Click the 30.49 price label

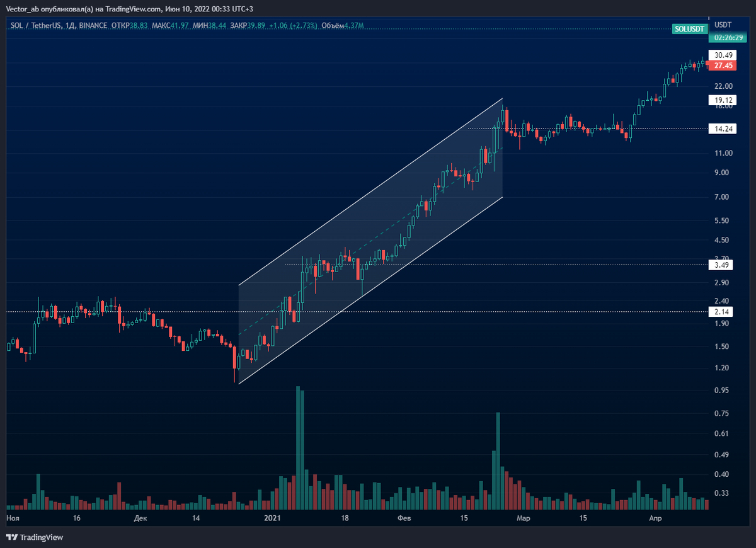pos(721,55)
